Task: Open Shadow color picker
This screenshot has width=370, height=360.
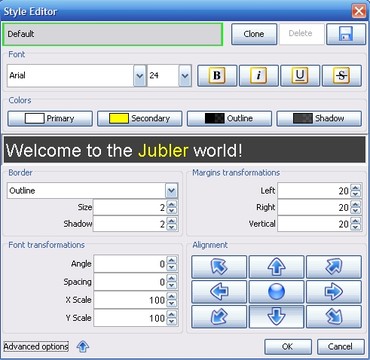Action: tap(319, 118)
